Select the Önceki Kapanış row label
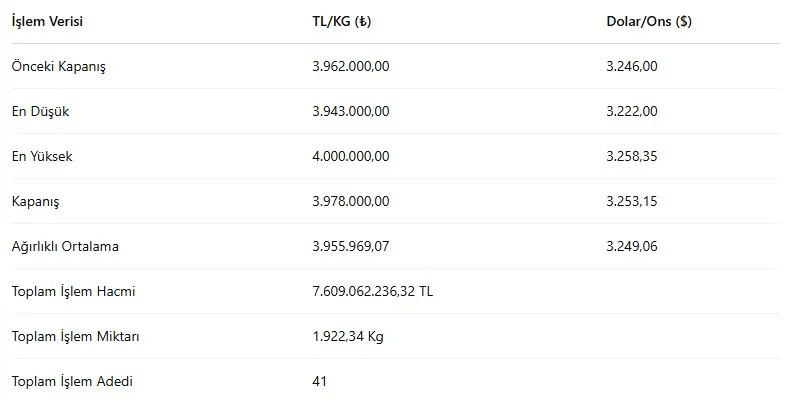 coord(59,66)
